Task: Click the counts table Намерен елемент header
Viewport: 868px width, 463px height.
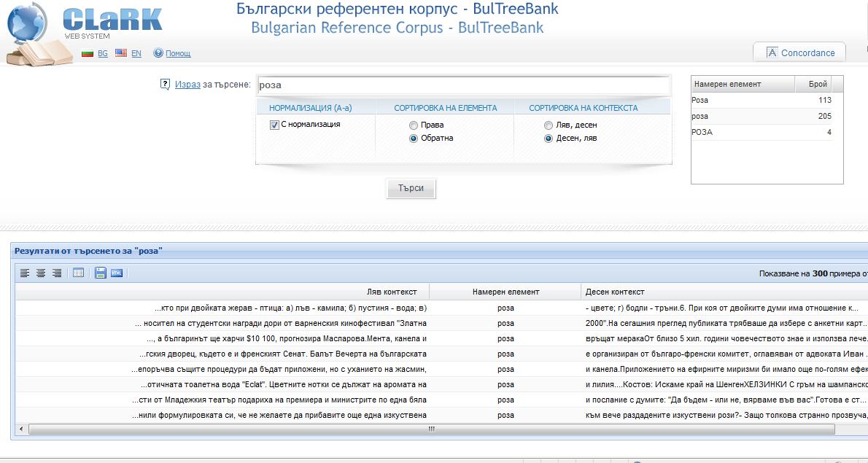Action: tap(743, 84)
